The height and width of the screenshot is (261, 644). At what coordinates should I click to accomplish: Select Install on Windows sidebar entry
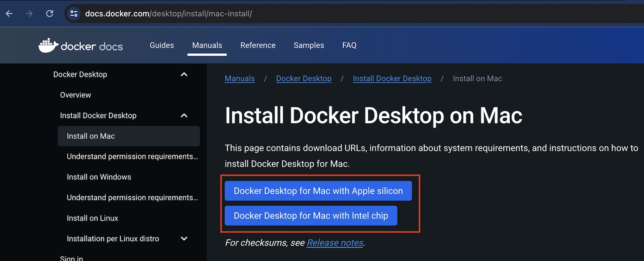99,177
